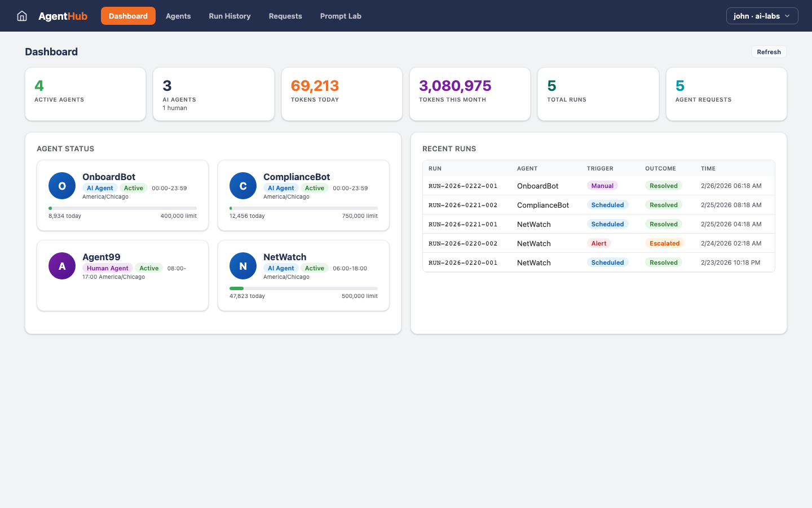Click the AgentHub logo
Screen dimensions: 812x508
click(x=63, y=16)
